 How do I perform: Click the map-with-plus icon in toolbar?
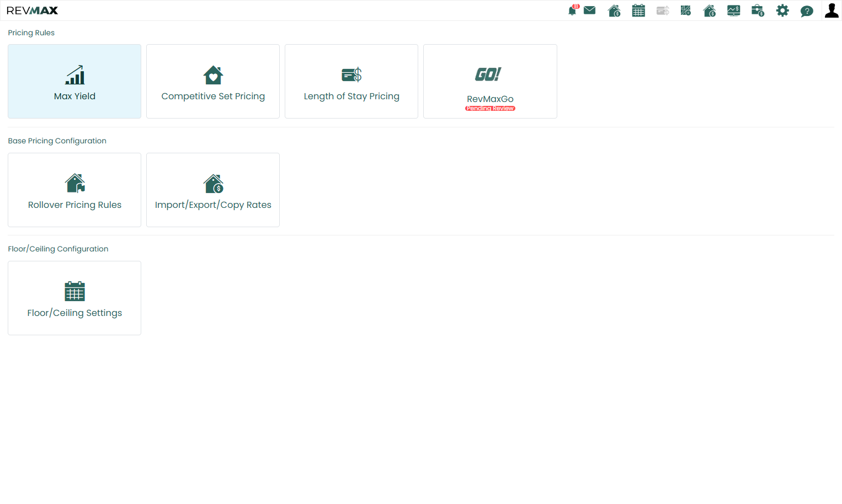686,10
